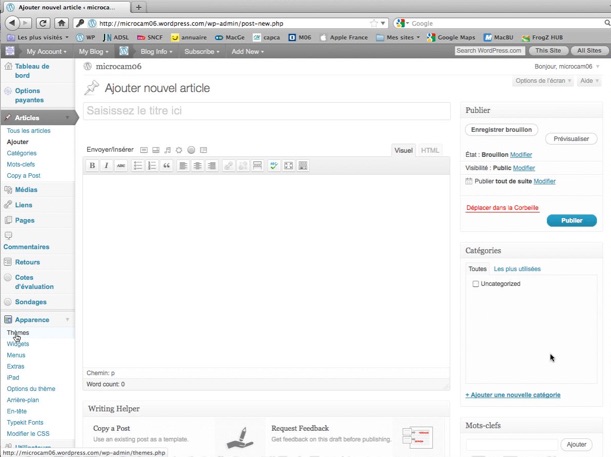Remove link with the unlink icon

click(243, 166)
